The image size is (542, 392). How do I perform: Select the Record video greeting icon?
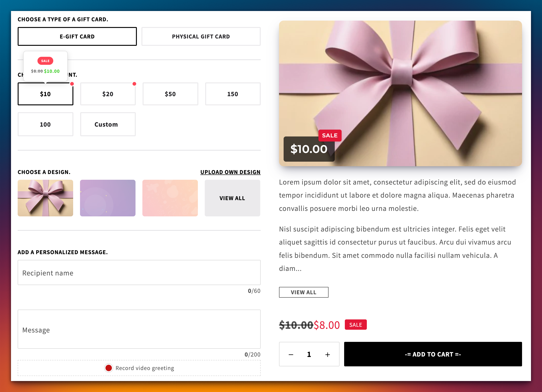108,368
